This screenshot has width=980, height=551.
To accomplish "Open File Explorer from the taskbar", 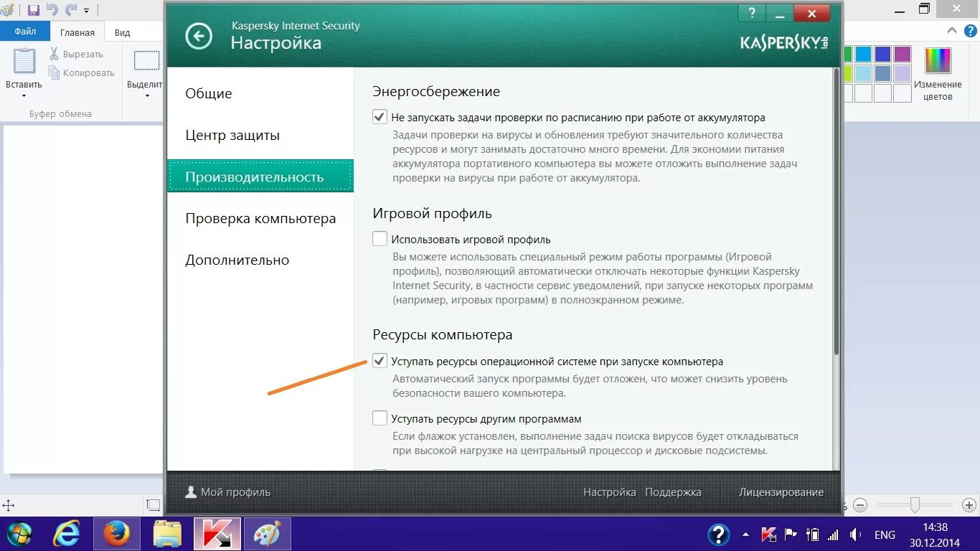I will pyautogui.click(x=167, y=534).
